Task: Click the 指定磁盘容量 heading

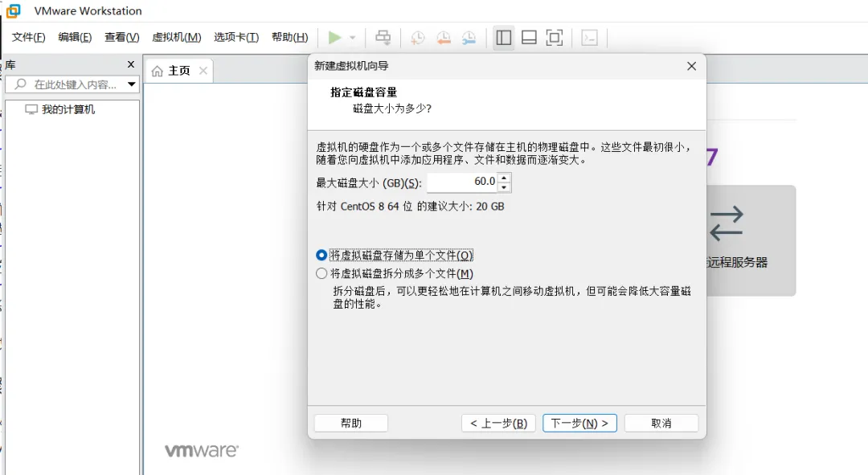Action: tap(364, 92)
